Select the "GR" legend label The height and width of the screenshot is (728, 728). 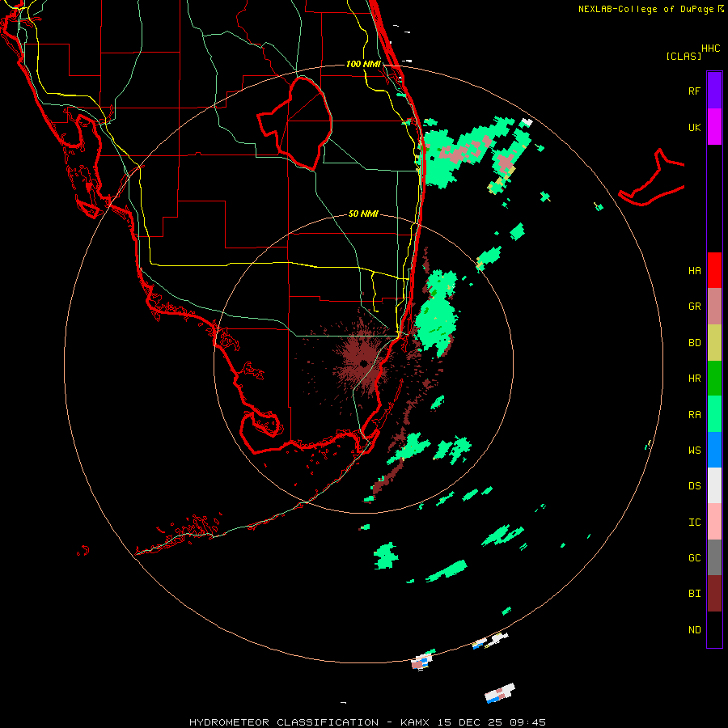[694, 307]
